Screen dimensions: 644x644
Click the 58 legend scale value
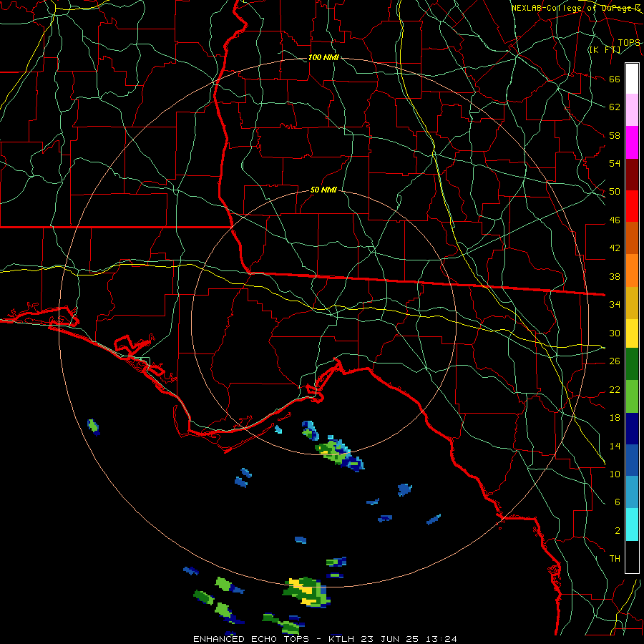615,135
